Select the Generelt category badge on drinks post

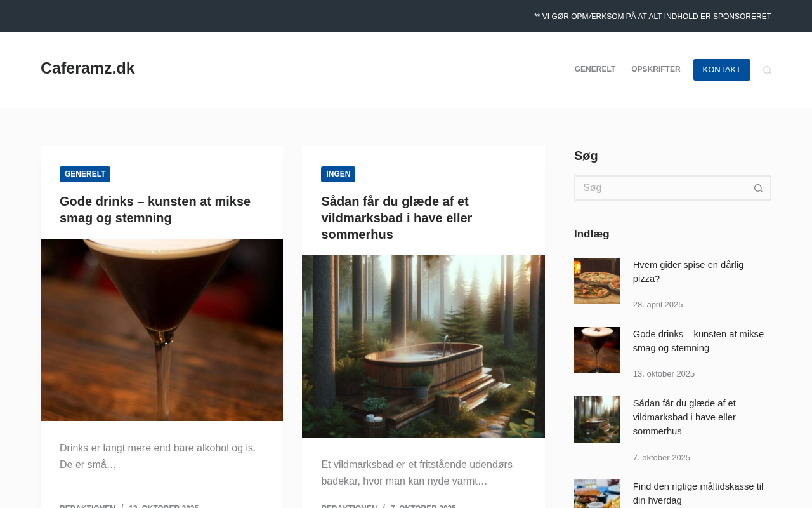click(85, 174)
